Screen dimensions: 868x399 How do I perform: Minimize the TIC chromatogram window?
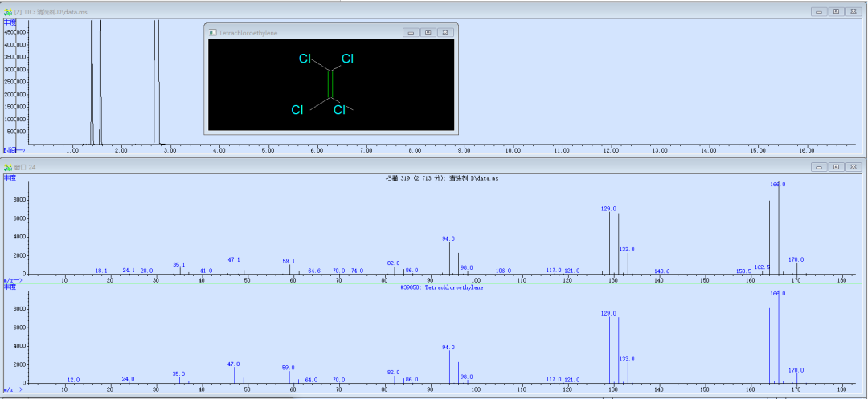pos(819,11)
